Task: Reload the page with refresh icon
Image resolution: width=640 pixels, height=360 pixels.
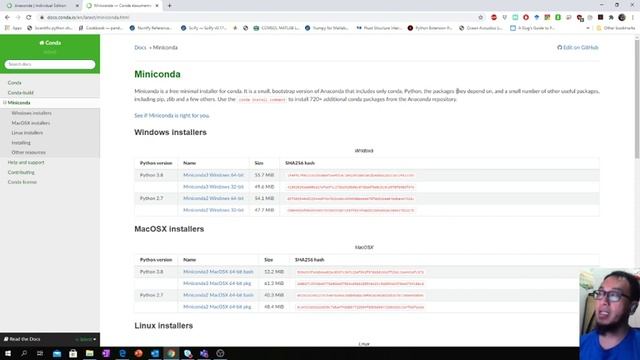Action: pyautogui.click(x=29, y=17)
